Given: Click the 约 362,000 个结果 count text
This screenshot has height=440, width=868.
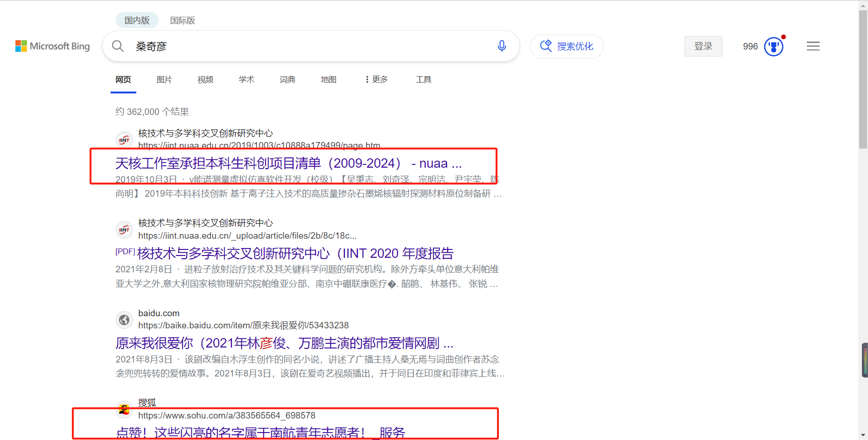Looking at the screenshot, I should point(152,112).
